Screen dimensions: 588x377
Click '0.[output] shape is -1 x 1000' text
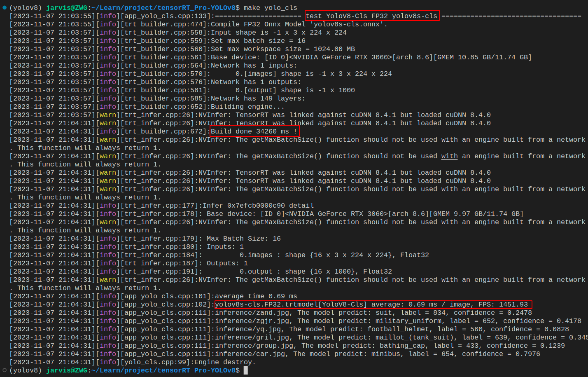[x=295, y=90]
